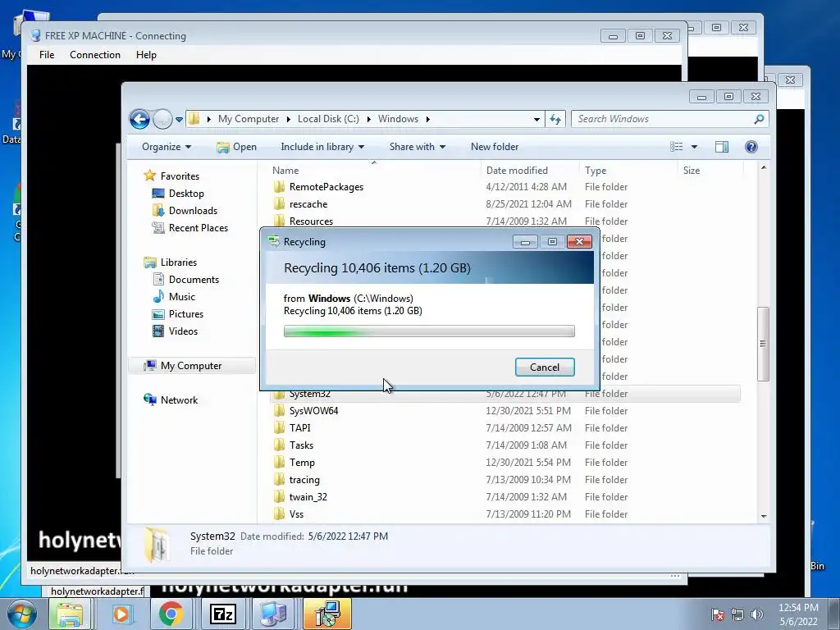Expand the Share with dropdown
840x630 pixels.
[x=418, y=147]
